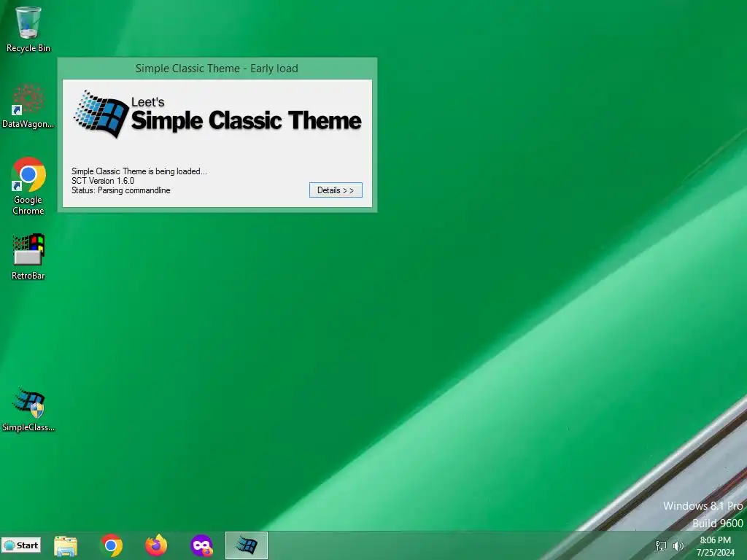The image size is (747, 560).
Task: Click the 'Simple Classic Theme - Early load' title bar
Action: (x=217, y=69)
